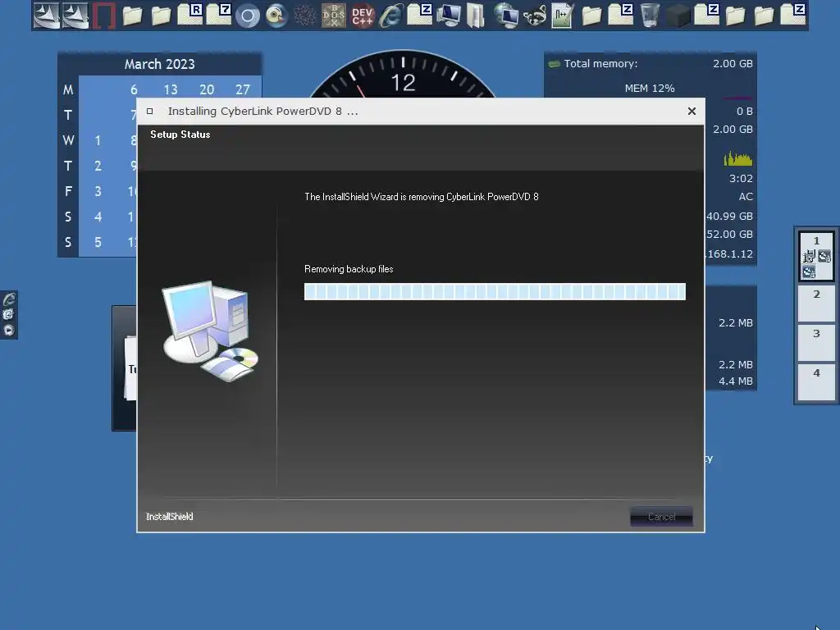Open the folder marked 7 in dock

[218, 15]
